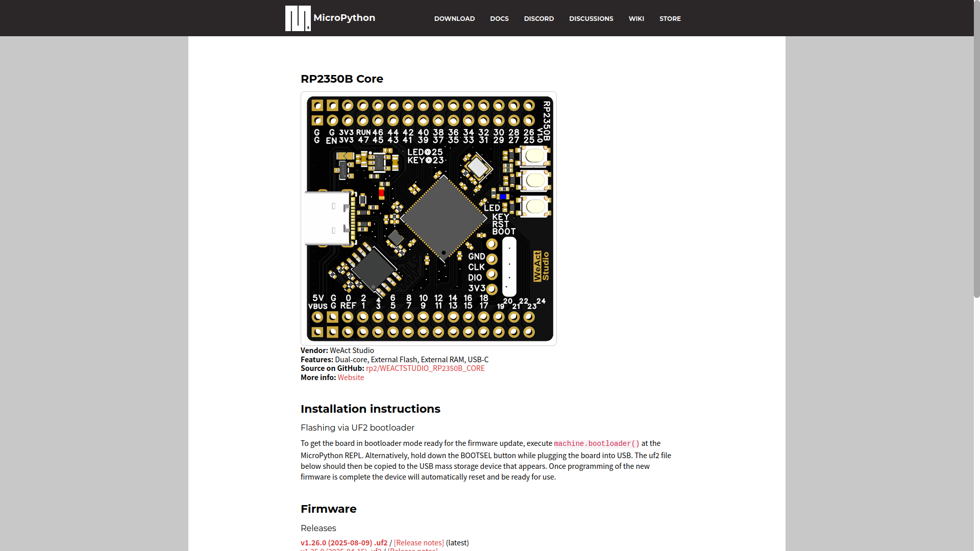Click the RP2350B Core heading

click(342, 79)
